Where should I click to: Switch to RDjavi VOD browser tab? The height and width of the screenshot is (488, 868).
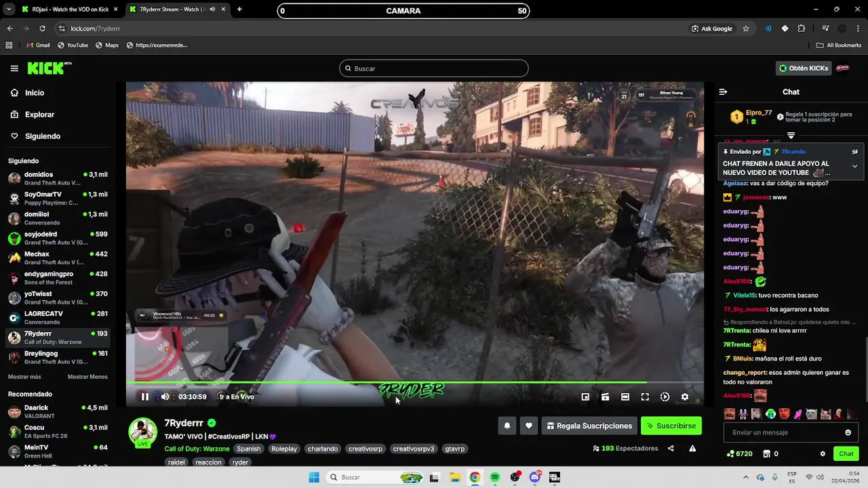click(x=70, y=9)
